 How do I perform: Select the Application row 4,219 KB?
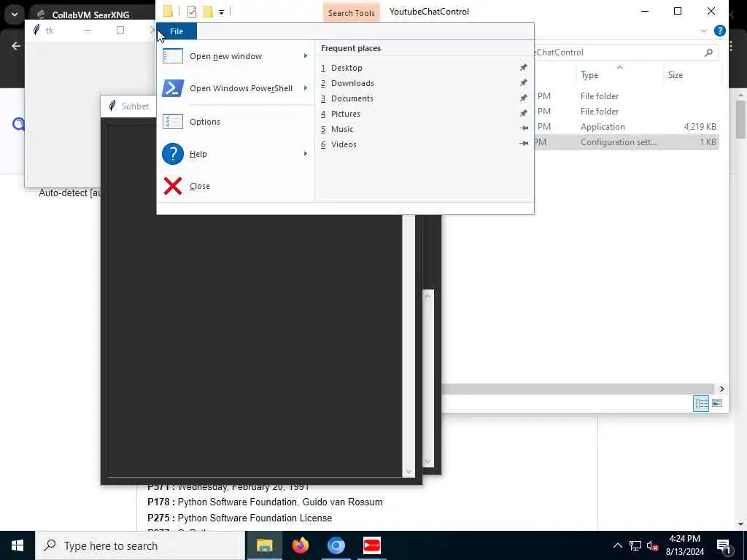tap(627, 127)
